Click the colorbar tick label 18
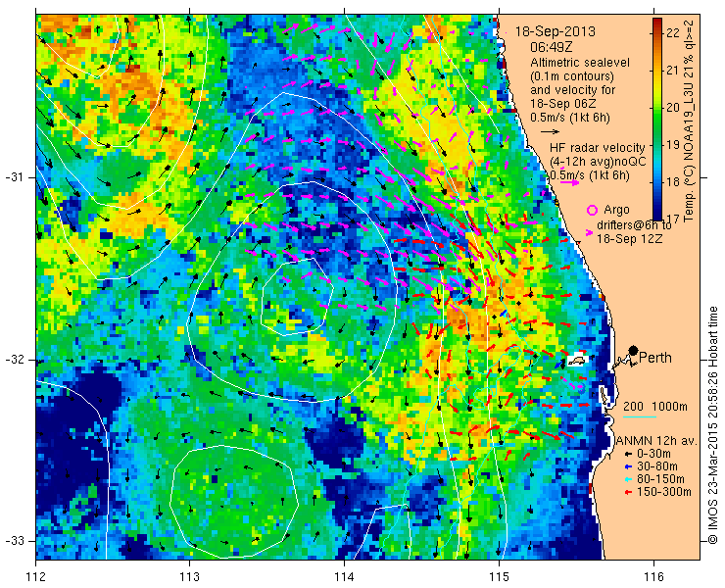Image resolution: width=725 pixels, height=588 pixels. (673, 181)
